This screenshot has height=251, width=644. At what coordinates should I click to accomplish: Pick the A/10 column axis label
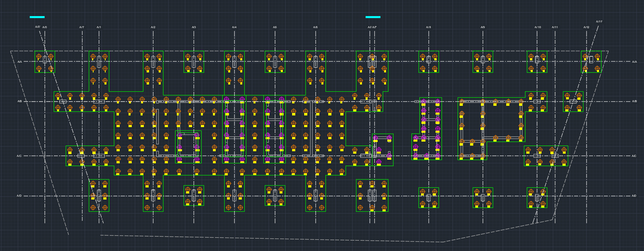tap(538, 27)
